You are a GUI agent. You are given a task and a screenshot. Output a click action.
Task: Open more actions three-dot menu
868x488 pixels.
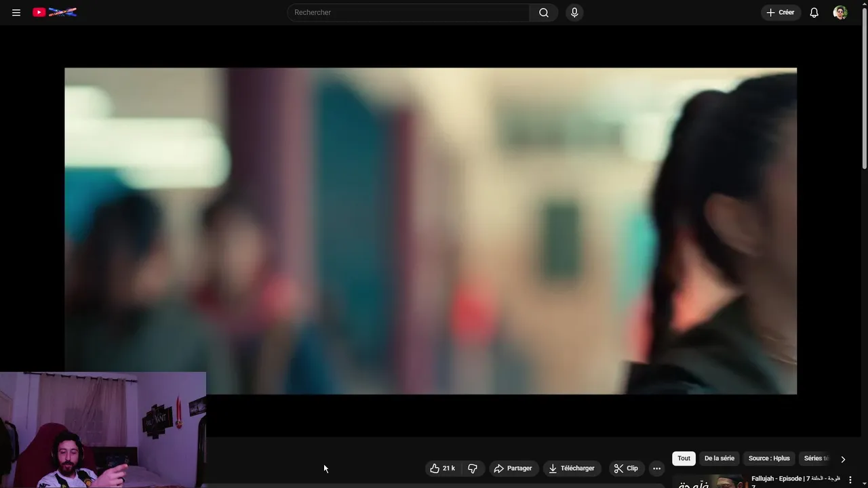click(656, 468)
